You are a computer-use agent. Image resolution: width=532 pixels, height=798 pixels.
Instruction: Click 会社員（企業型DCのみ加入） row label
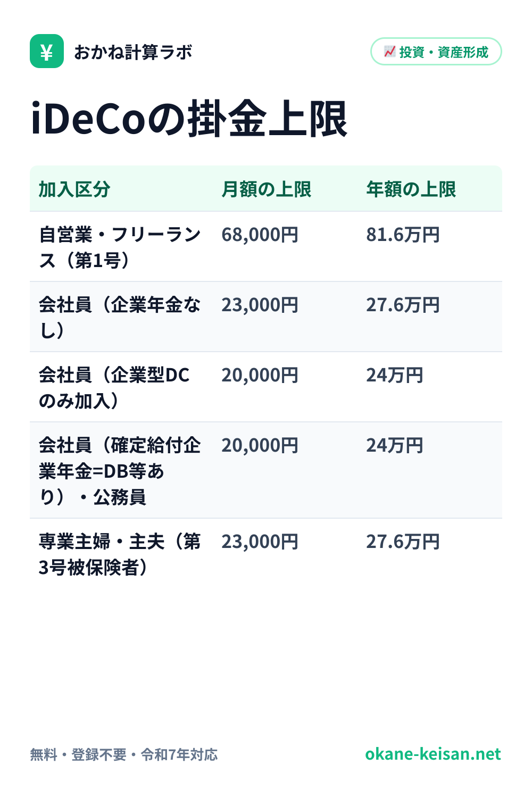(114, 388)
